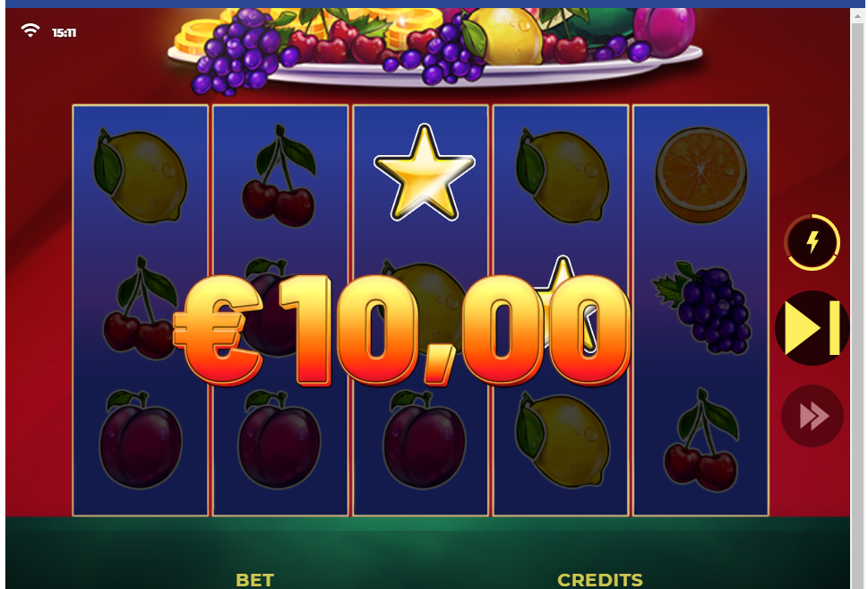The width and height of the screenshot is (868, 589).
Task: Click the fruit platter logo at top
Action: (435, 48)
